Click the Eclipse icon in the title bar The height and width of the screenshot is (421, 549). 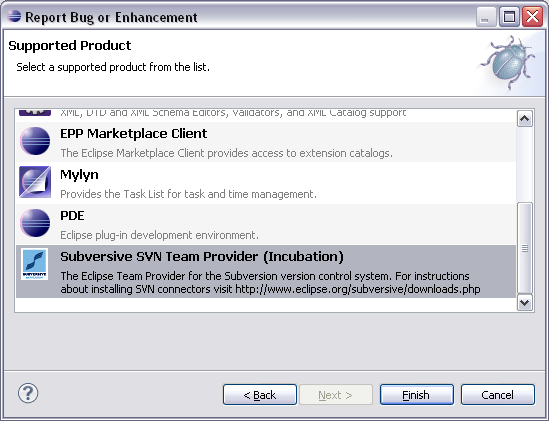[14, 16]
